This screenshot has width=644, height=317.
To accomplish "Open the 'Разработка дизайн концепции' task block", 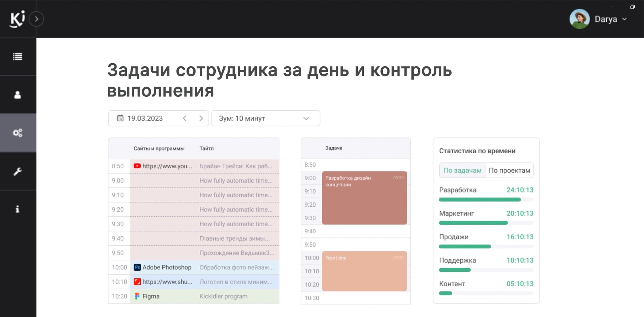I will [x=364, y=198].
